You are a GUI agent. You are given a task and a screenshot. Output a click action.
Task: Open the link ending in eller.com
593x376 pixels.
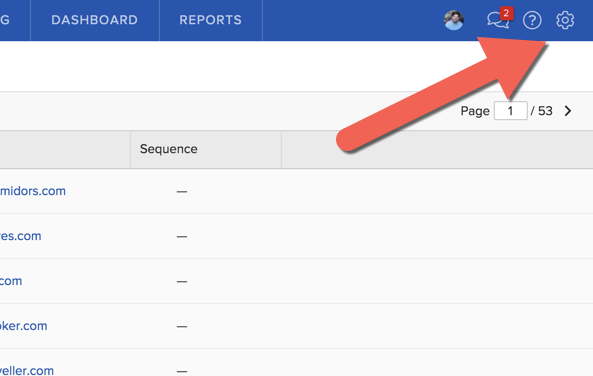pyautogui.click(x=27, y=370)
